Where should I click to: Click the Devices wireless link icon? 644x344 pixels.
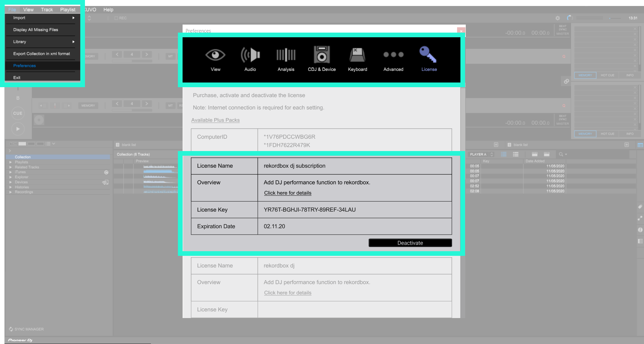105,182
